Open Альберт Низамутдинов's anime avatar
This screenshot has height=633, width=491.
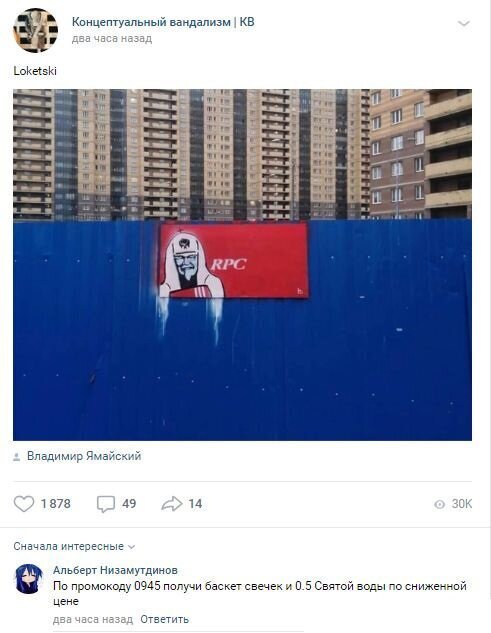(28, 579)
